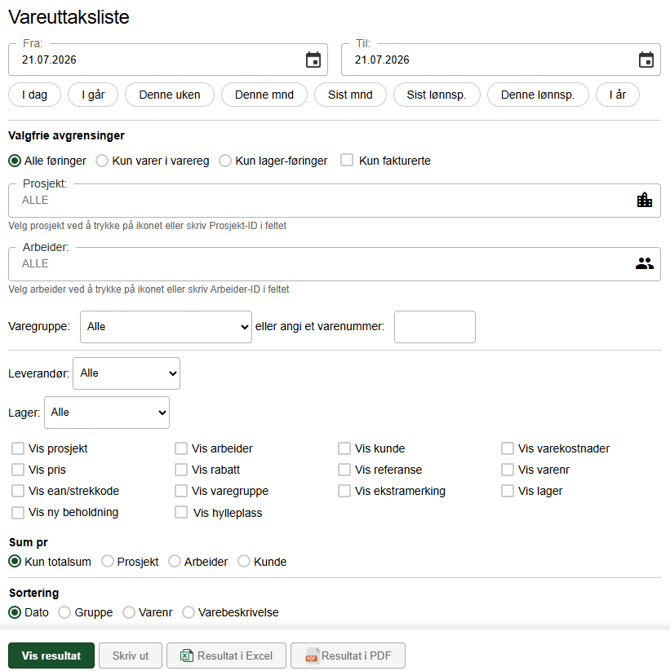Viewport: 670px width, 671px height.
Task: Check Vis ean/strekkode option
Action: coord(18,491)
